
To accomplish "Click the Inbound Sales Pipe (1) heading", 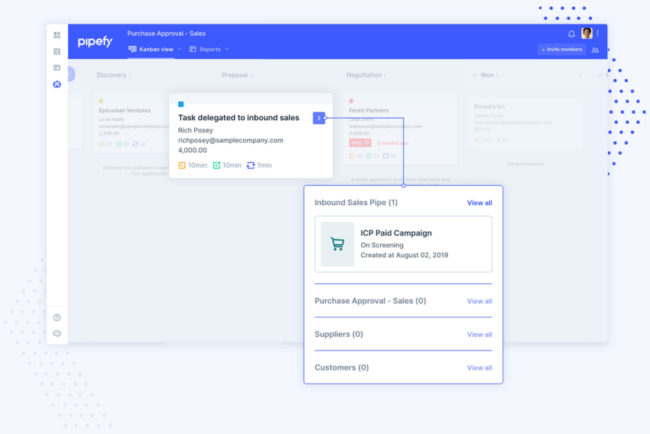I will coord(356,202).
